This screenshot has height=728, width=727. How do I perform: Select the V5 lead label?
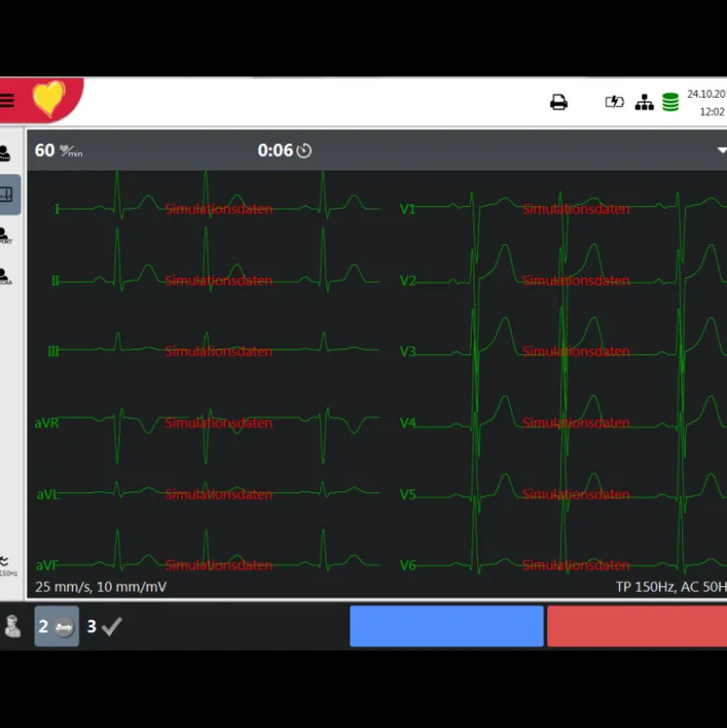pyautogui.click(x=407, y=494)
